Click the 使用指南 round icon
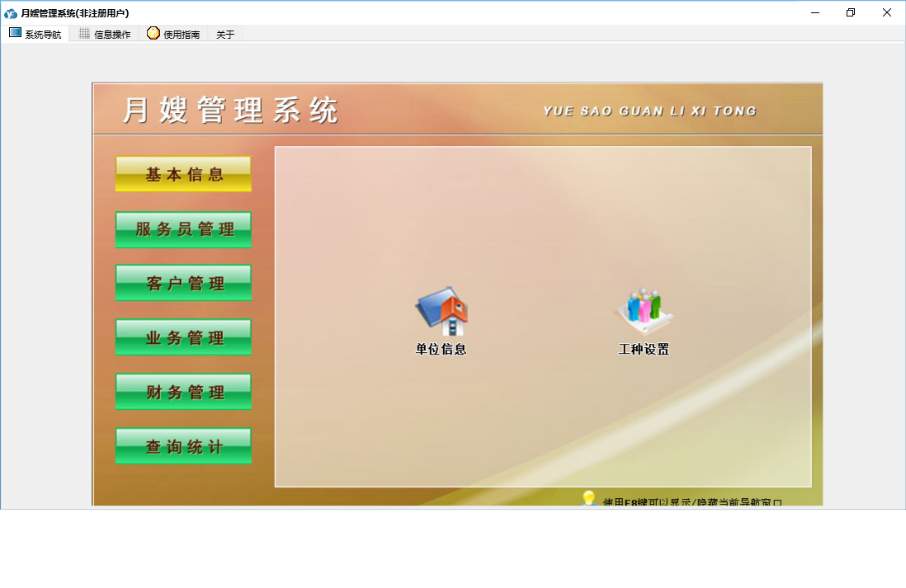906x588 pixels. pos(153,33)
